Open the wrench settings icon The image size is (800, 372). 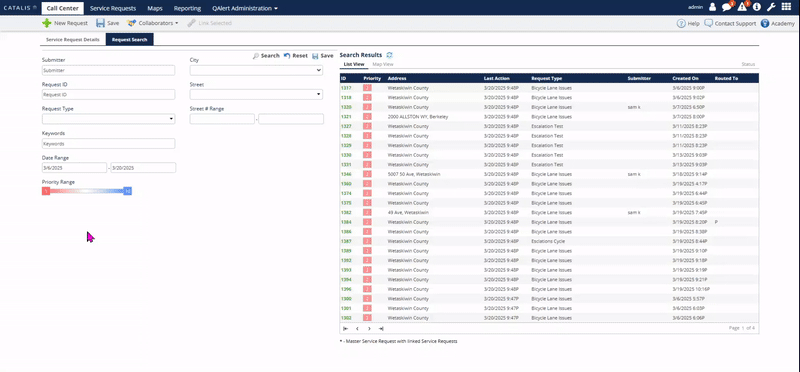(771, 7)
